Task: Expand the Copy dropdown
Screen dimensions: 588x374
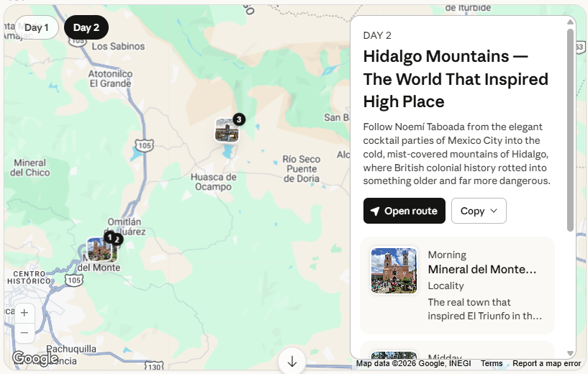Action: click(x=479, y=211)
